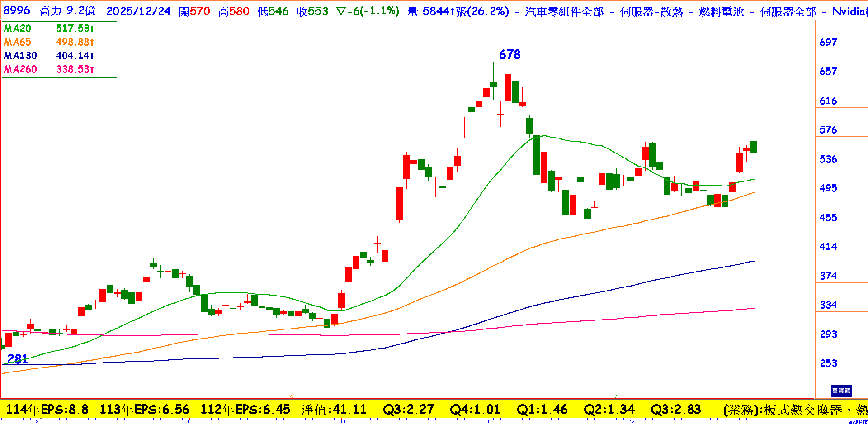Click the 淨值:41.11 net value field
This screenshot has height=425, width=868.
point(334,410)
